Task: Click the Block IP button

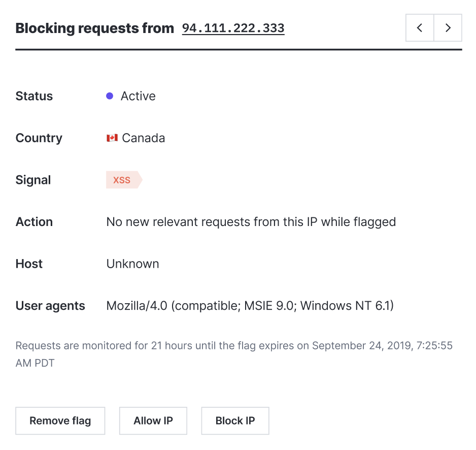Action: pos(235,421)
